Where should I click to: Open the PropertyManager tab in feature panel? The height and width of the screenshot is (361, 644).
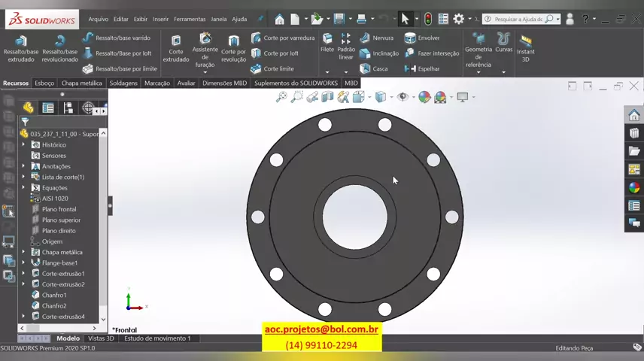(x=48, y=108)
